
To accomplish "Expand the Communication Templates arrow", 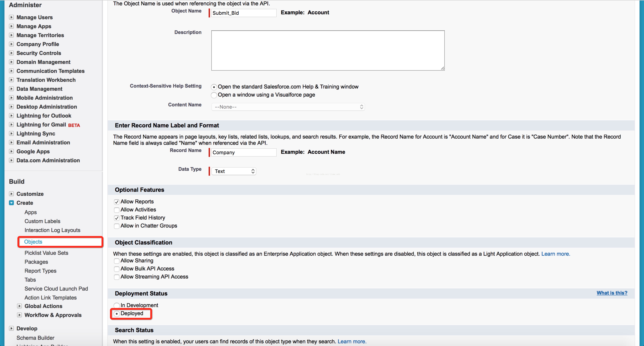I will tap(11, 71).
